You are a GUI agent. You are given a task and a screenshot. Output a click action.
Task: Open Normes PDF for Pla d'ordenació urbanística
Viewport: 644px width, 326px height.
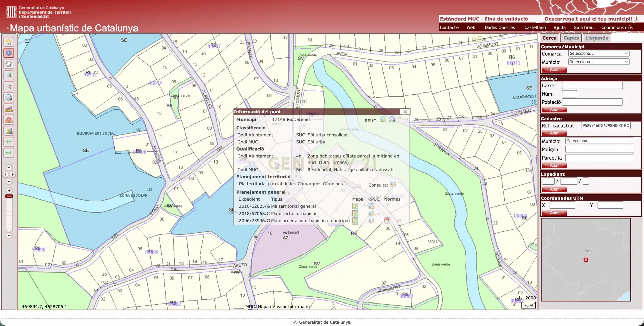(387, 221)
